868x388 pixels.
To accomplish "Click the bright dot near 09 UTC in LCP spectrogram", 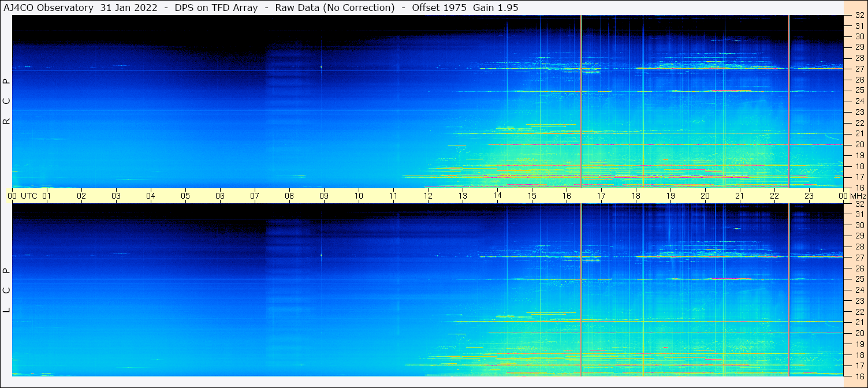I will (321, 255).
